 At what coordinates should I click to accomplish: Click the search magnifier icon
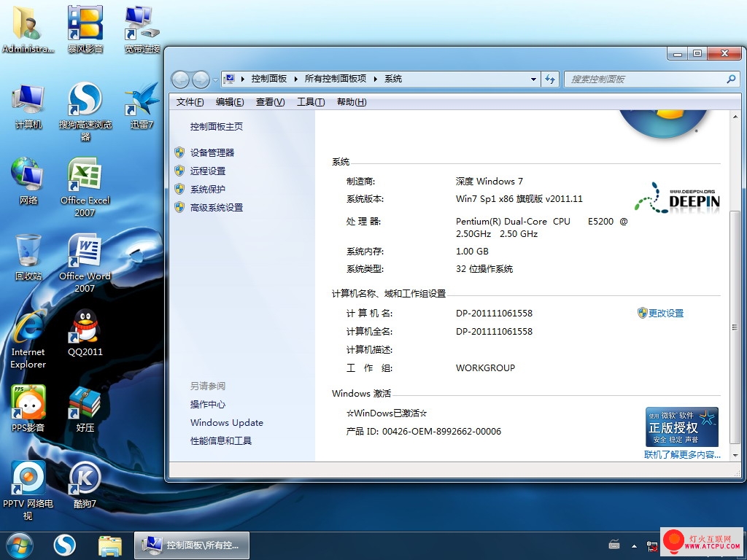coord(731,79)
